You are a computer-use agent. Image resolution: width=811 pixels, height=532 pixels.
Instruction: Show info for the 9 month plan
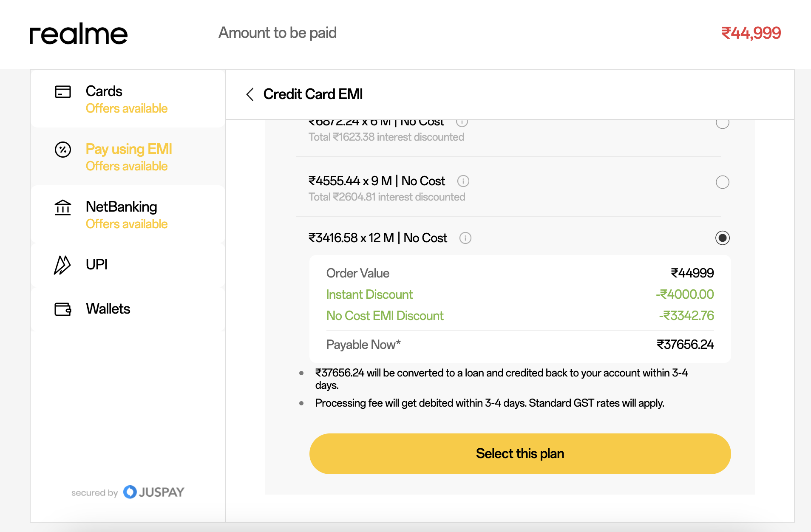[463, 181]
